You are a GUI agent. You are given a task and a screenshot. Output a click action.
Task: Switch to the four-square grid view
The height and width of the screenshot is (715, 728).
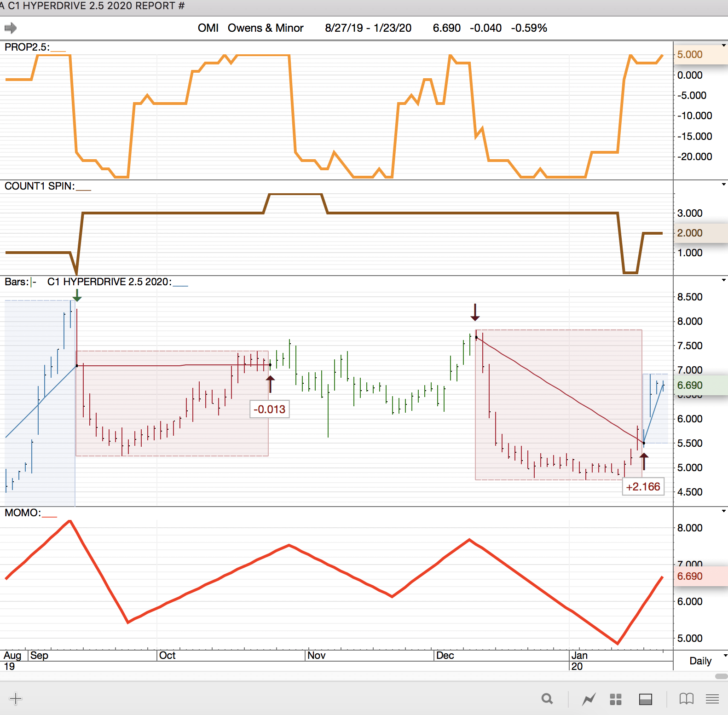click(616, 699)
